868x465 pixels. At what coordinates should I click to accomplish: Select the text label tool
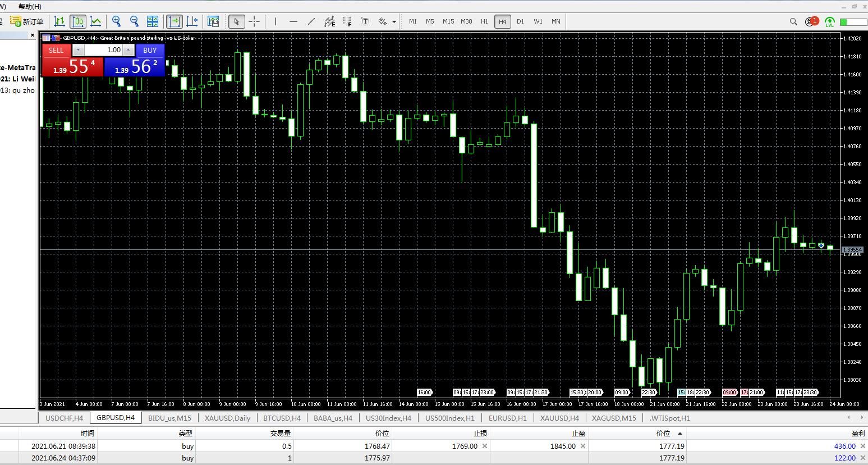[365, 21]
